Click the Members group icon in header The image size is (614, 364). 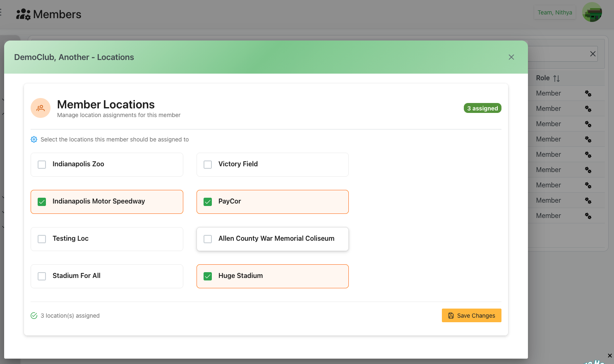click(x=23, y=14)
